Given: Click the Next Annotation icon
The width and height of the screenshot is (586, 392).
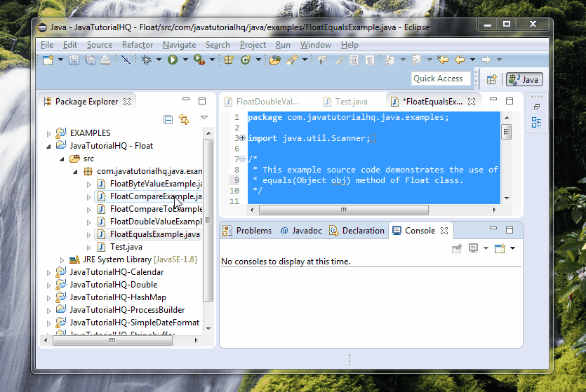Looking at the screenshot, I should (x=389, y=60).
